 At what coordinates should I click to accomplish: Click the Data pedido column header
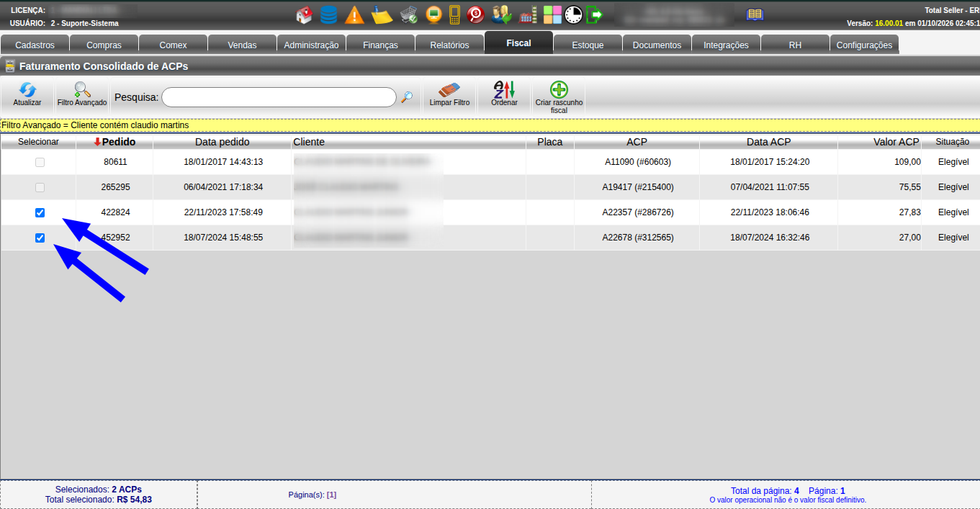click(x=222, y=142)
